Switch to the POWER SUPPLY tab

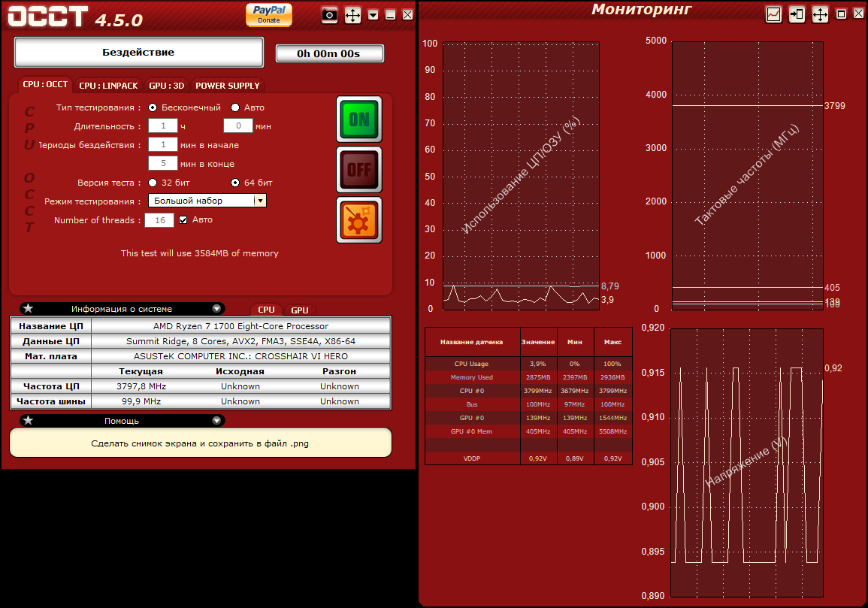point(228,86)
